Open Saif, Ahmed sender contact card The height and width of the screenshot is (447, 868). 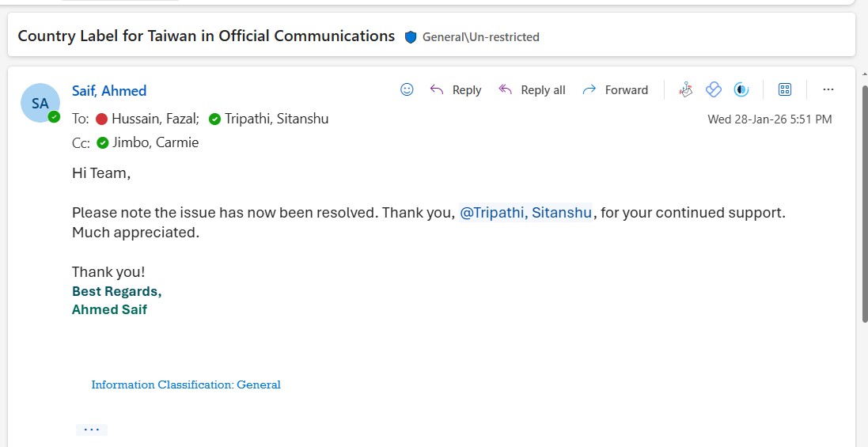pos(109,91)
